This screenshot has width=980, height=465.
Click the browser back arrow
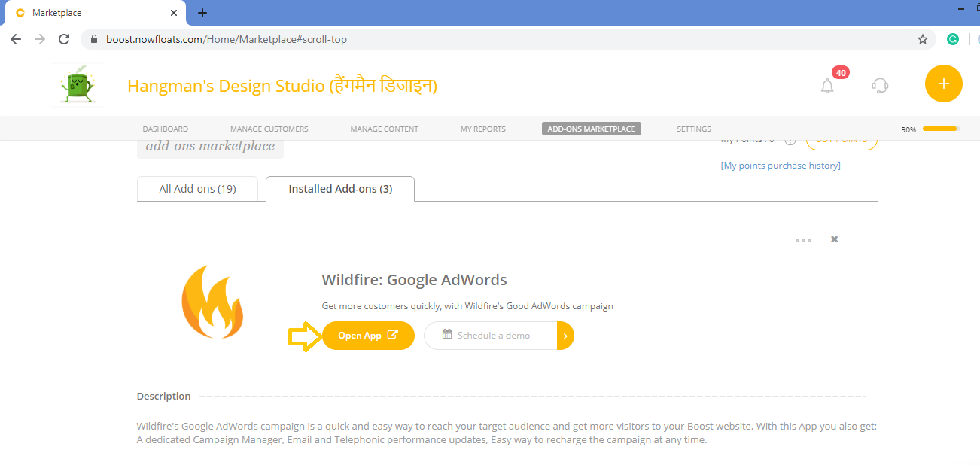coord(16,39)
